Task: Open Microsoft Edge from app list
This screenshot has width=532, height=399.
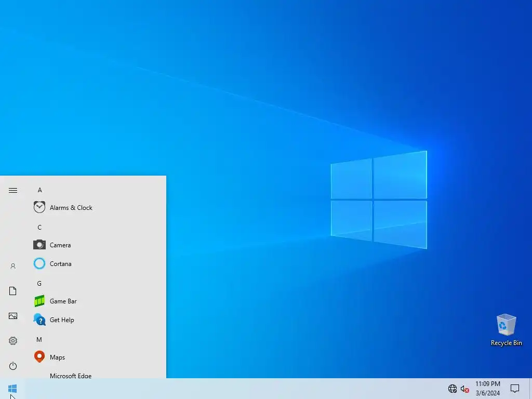Action: (x=71, y=376)
